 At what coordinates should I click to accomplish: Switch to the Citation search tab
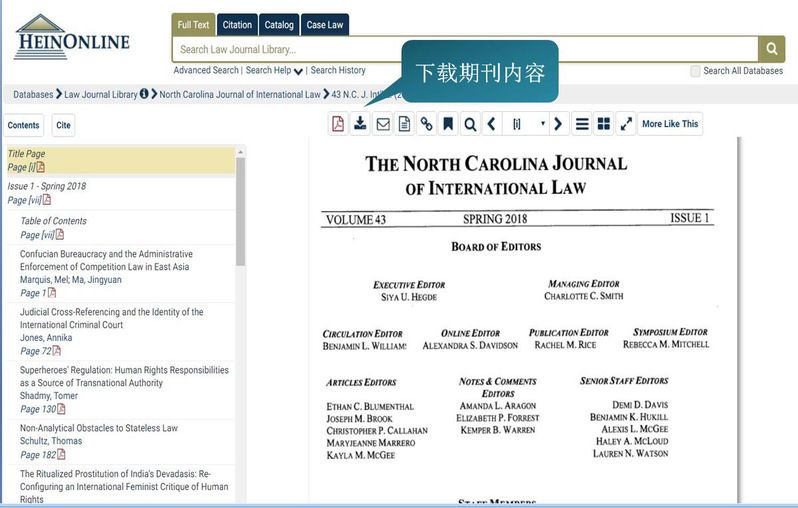point(237,25)
